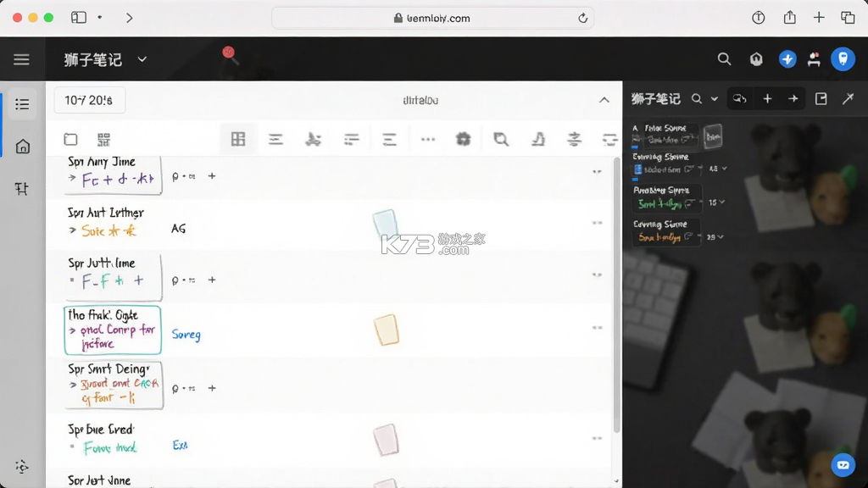Open the 狮子笔记 notebook dropdown in header

[x=105, y=59]
